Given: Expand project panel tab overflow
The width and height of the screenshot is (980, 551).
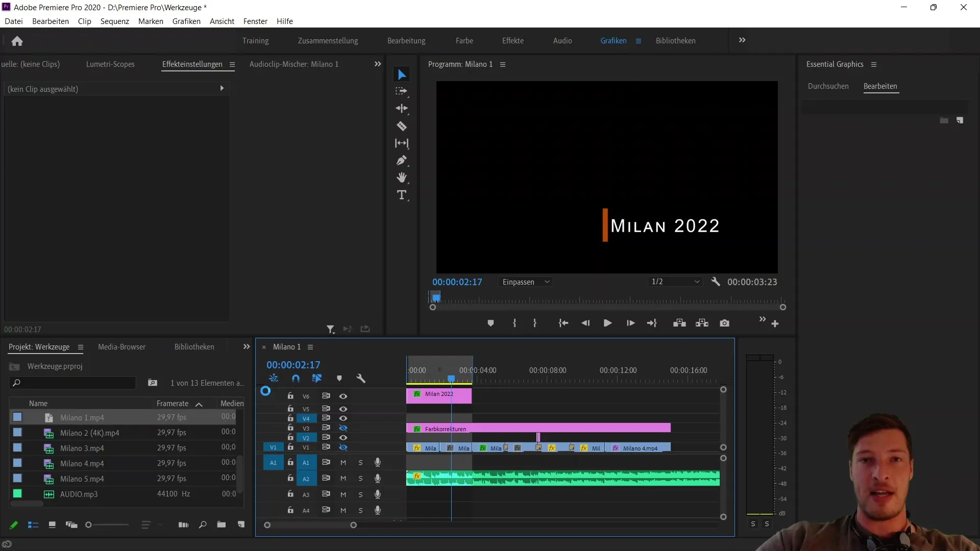Looking at the screenshot, I should (x=247, y=347).
